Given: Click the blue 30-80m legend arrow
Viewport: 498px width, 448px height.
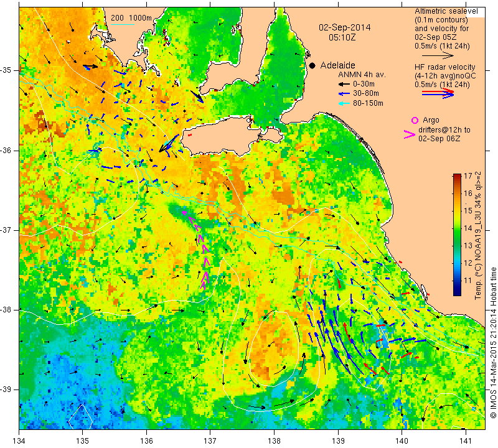Looking at the screenshot, I should point(344,94).
